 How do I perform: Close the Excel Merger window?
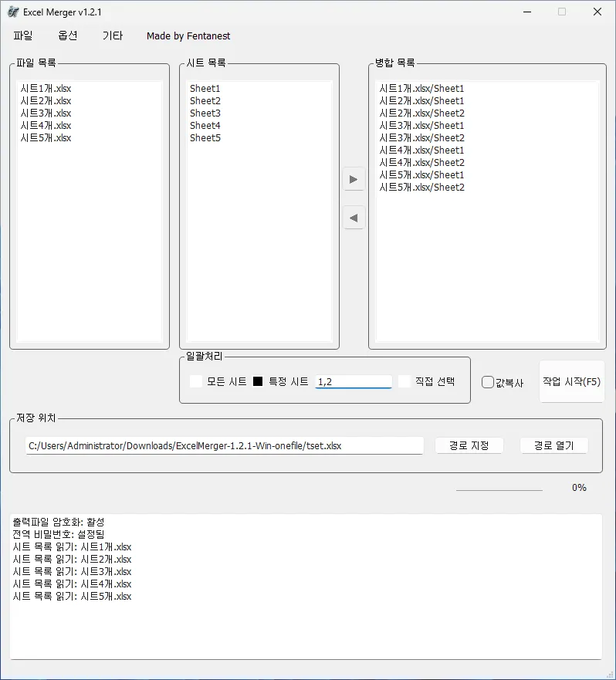point(597,12)
